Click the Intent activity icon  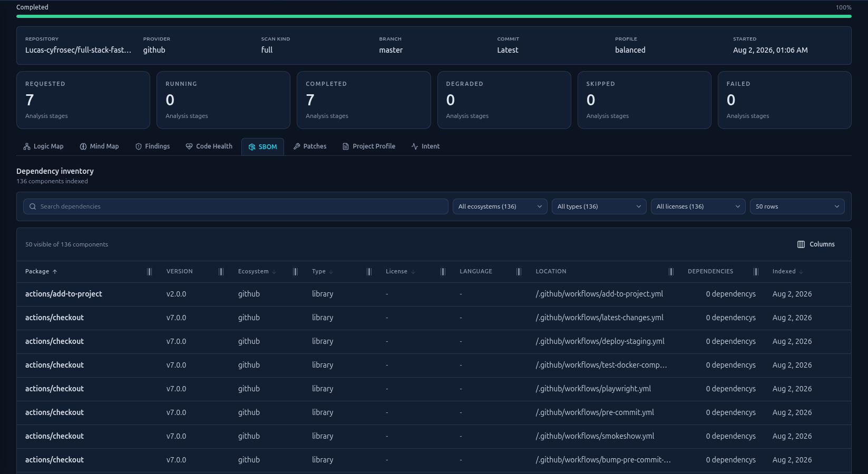(415, 146)
